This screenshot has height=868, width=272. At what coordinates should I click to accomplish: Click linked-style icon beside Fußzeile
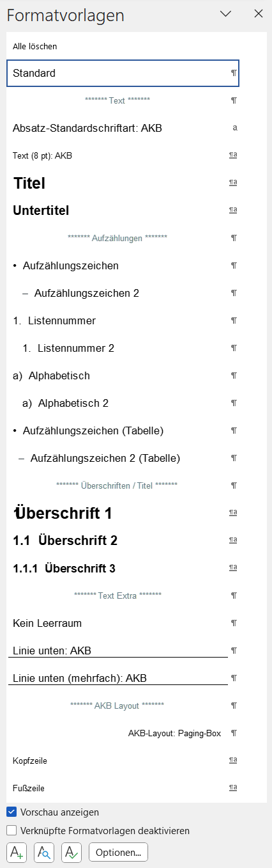click(234, 788)
